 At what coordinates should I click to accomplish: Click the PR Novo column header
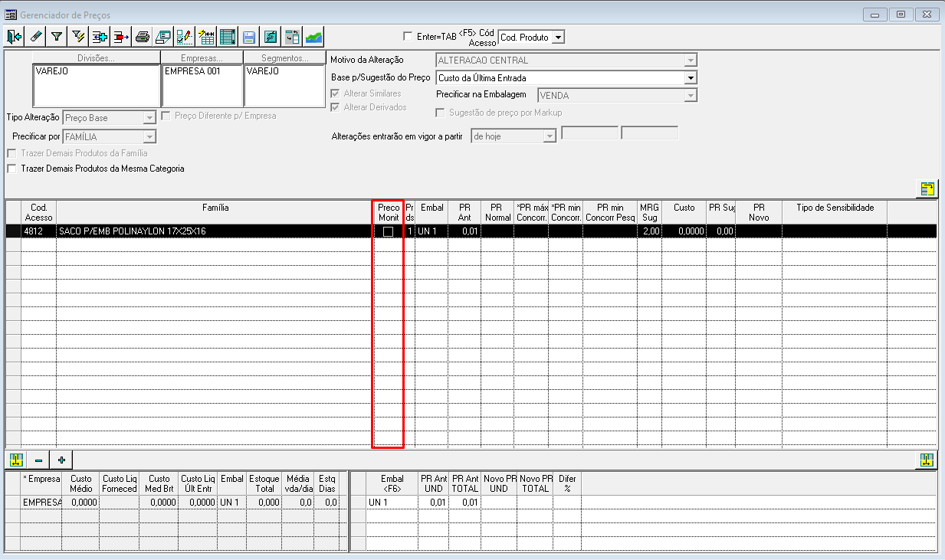pos(759,212)
